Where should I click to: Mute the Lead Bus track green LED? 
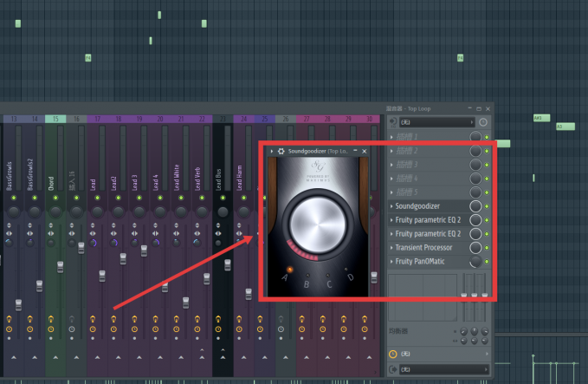coord(223,198)
